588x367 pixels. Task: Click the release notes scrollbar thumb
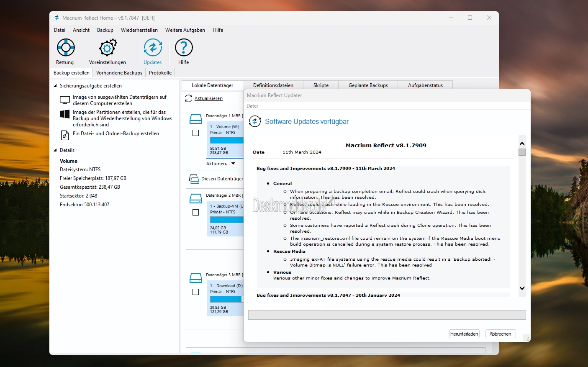[x=522, y=152]
